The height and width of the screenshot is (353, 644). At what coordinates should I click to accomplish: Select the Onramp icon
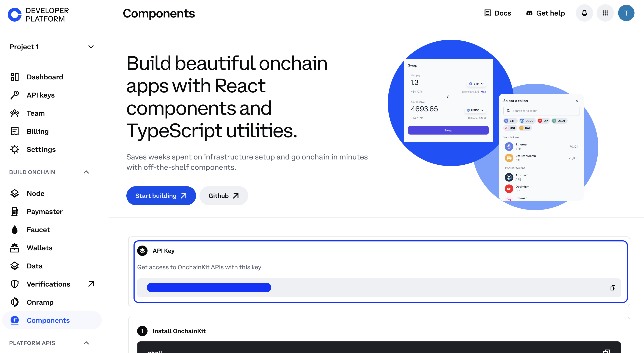click(x=14, y=302)
